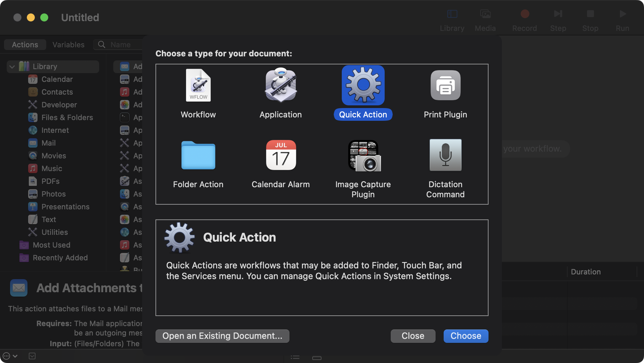
Task: Open the chevron dropdown at bottom left
Action: [14, 356]
